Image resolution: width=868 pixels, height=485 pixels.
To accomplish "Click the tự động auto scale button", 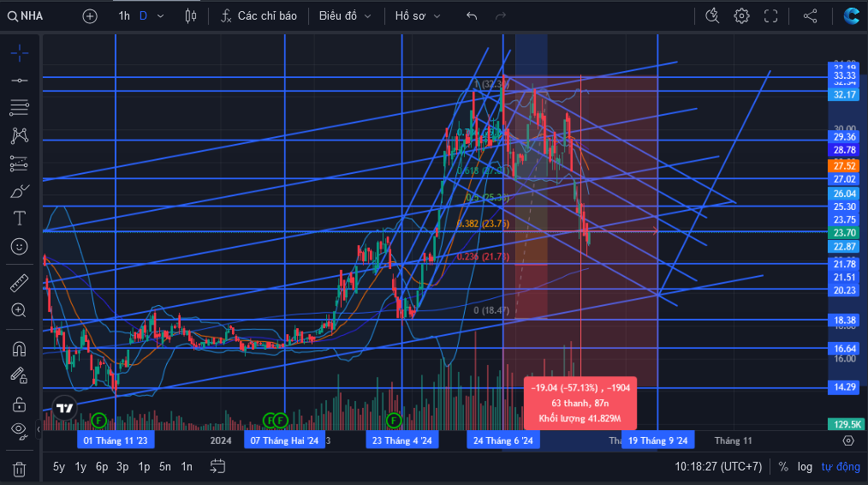I will [841, 467].
